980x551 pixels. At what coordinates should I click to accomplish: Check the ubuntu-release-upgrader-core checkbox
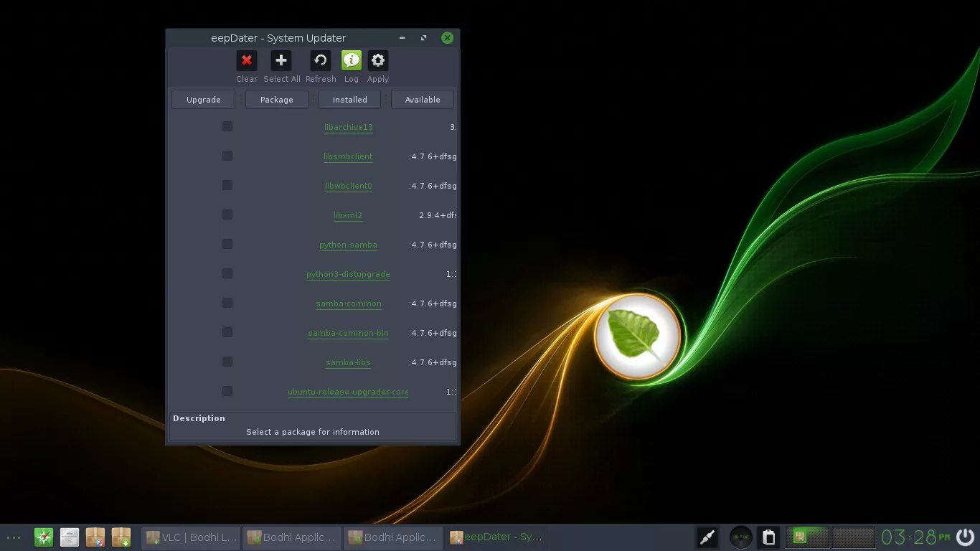[x=227, y=391]
